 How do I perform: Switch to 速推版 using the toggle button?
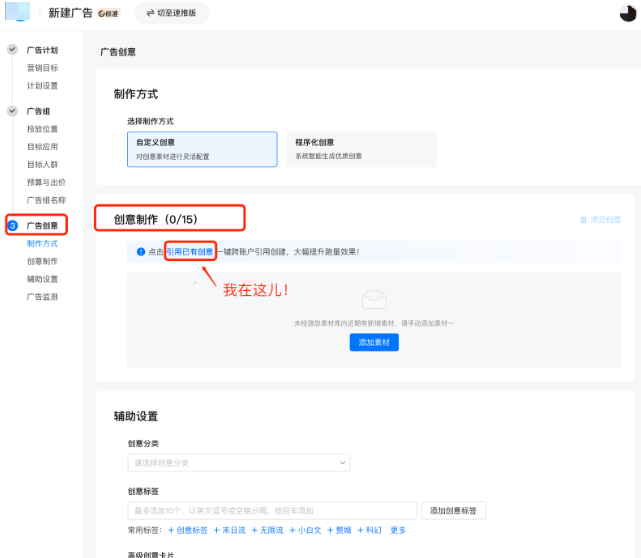pyautogui.click(x=172, y=13)
